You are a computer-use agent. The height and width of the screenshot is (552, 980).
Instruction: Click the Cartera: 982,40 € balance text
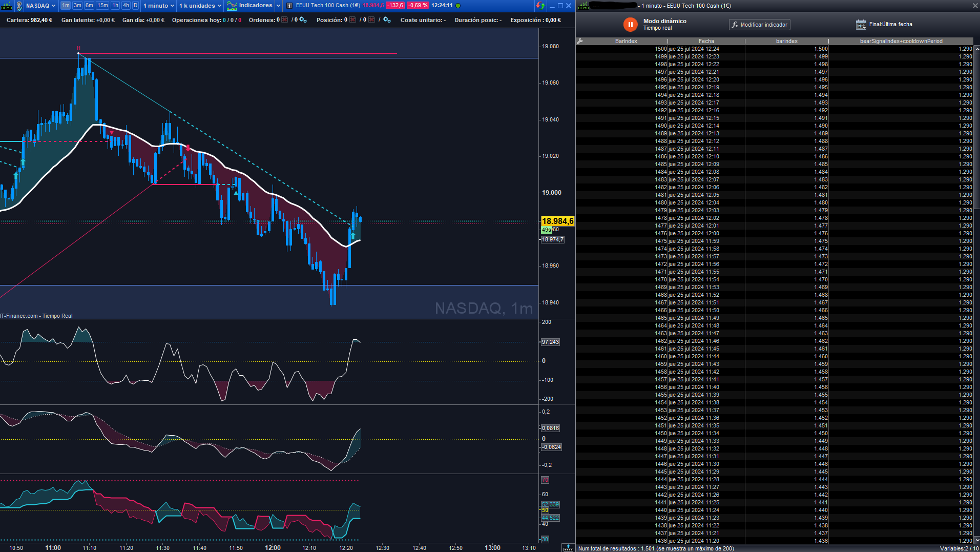[x=30, y=20]
